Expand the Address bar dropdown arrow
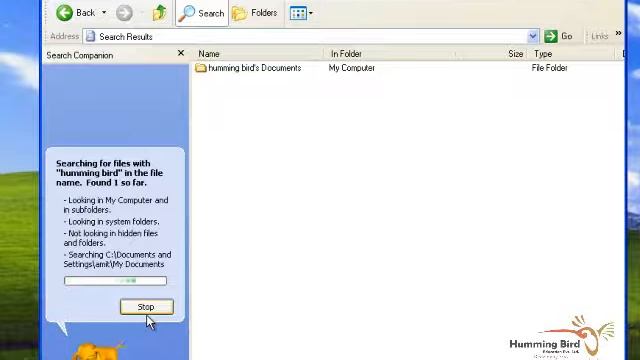Viewport: 640px width, 360px height. (x=533, y=36)
